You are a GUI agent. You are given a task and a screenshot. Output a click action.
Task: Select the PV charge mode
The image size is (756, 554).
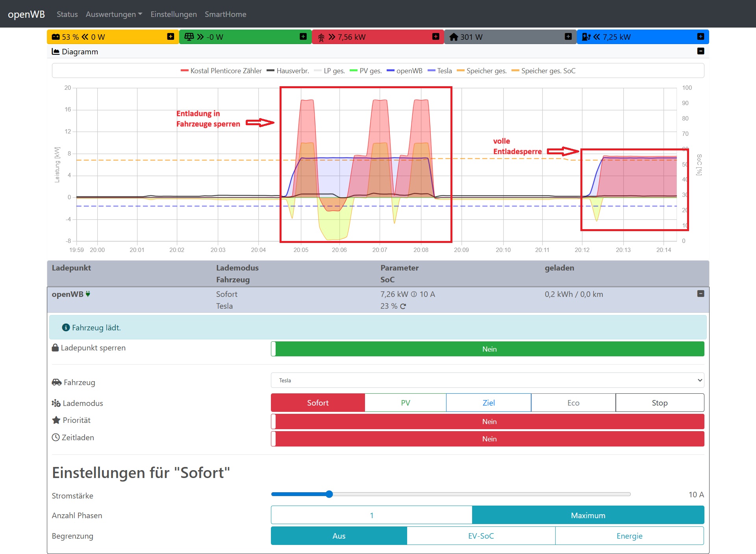405,403
